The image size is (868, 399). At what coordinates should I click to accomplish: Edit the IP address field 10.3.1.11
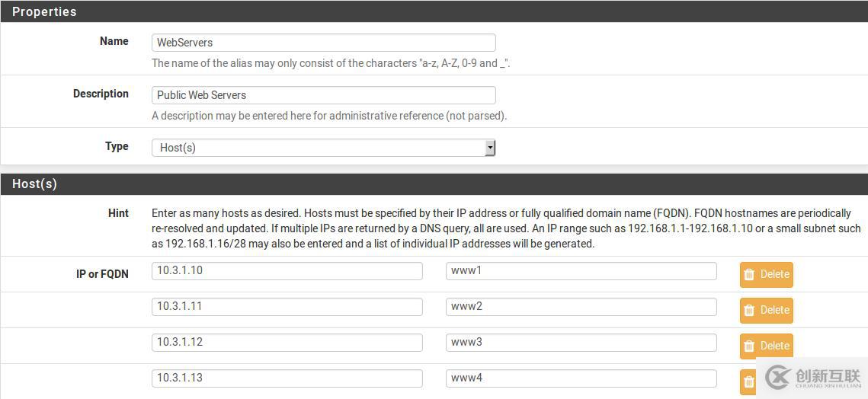[287, 307]
